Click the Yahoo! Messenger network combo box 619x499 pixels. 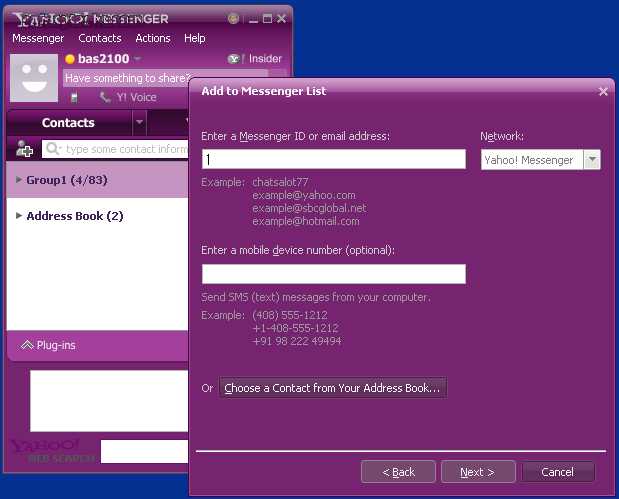pyautogui.click(x=540, y=159)
